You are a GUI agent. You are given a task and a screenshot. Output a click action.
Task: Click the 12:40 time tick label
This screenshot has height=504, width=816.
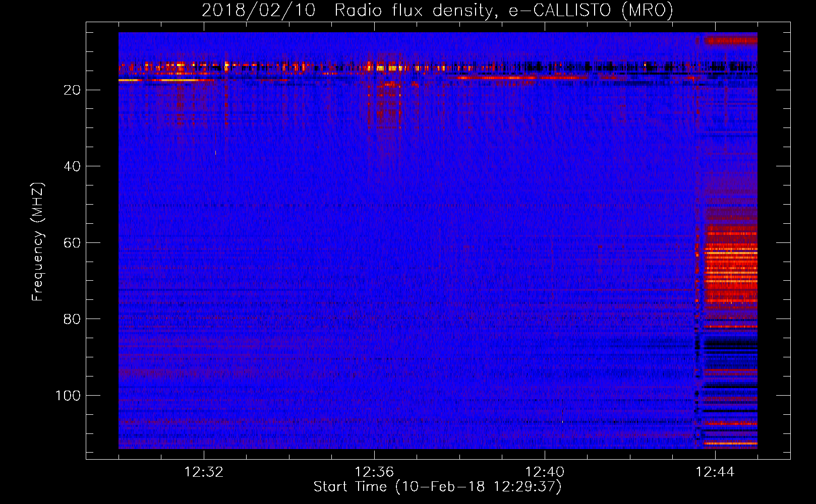(545, 472)
